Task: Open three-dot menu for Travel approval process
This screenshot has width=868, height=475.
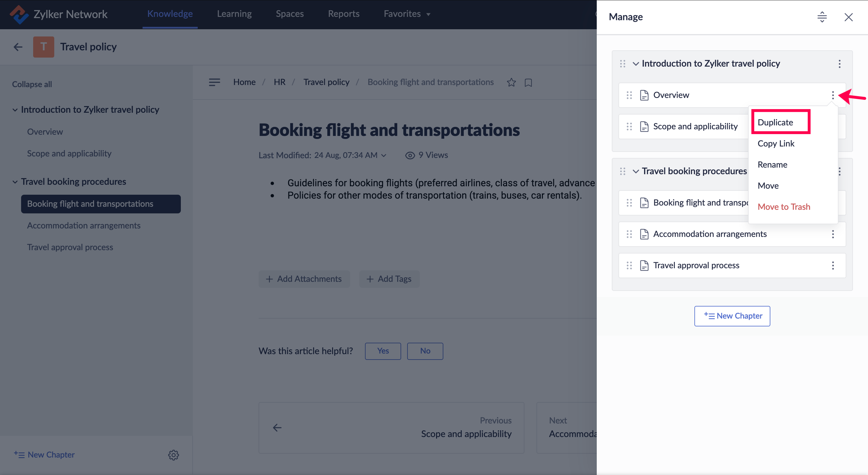Action: (x=833, y=266)
